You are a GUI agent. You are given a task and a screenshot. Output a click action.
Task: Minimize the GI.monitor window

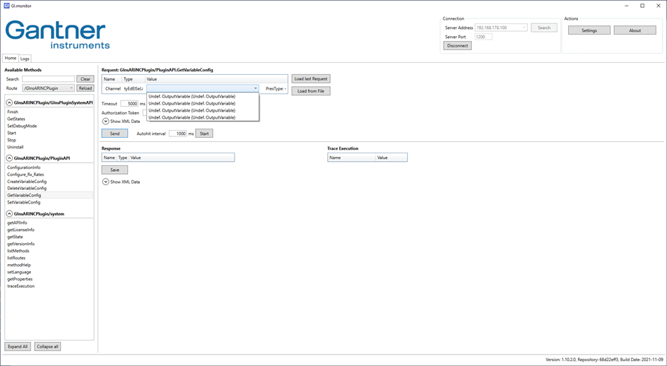pyautogui.click(x=626, y=6)
